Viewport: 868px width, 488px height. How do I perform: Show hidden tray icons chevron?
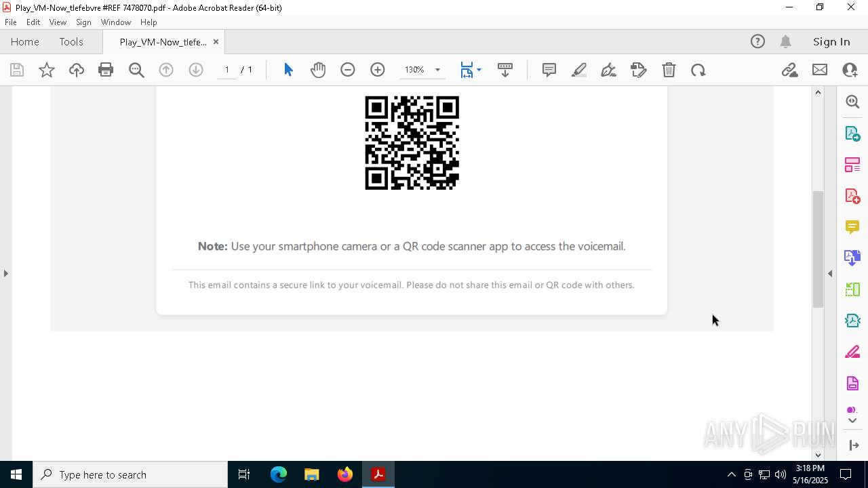pos(731,474)
